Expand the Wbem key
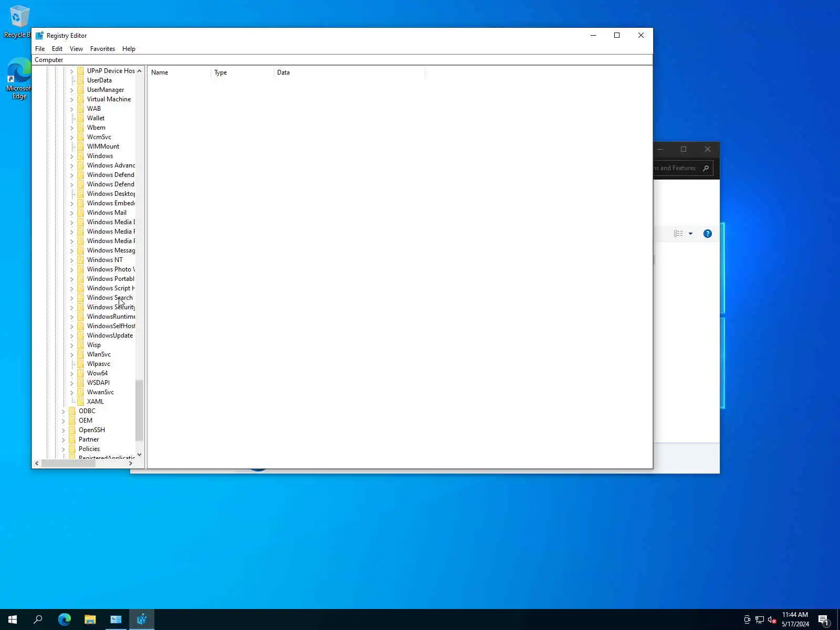Viewport: 840px width, 630px height. point(72,128)
